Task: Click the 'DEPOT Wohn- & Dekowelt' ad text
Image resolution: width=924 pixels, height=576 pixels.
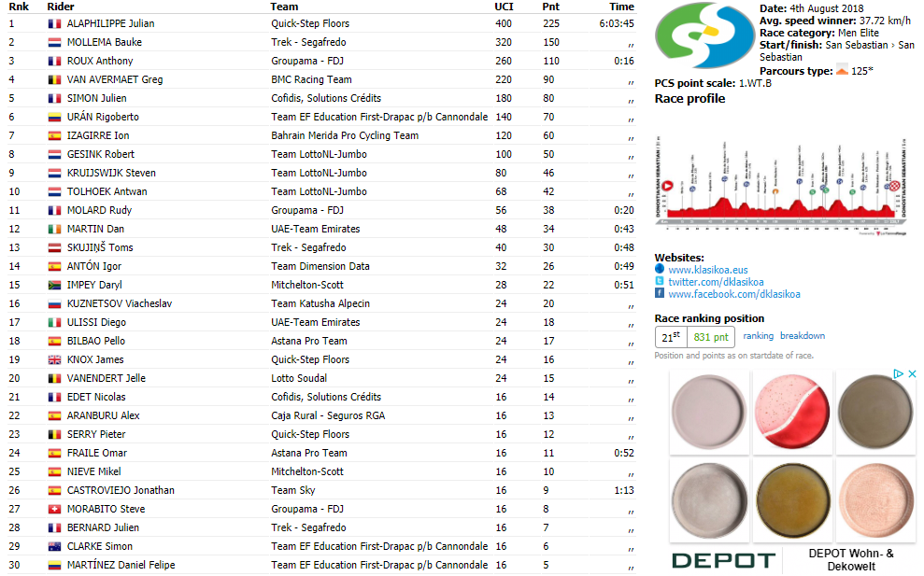Action: pyautogui.click(x=851, y=560)
